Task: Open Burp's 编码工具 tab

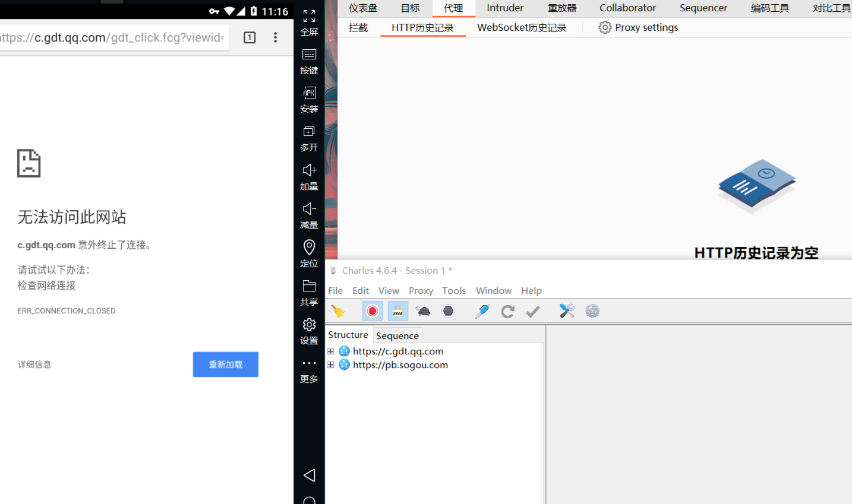Action: pos(770,8)
